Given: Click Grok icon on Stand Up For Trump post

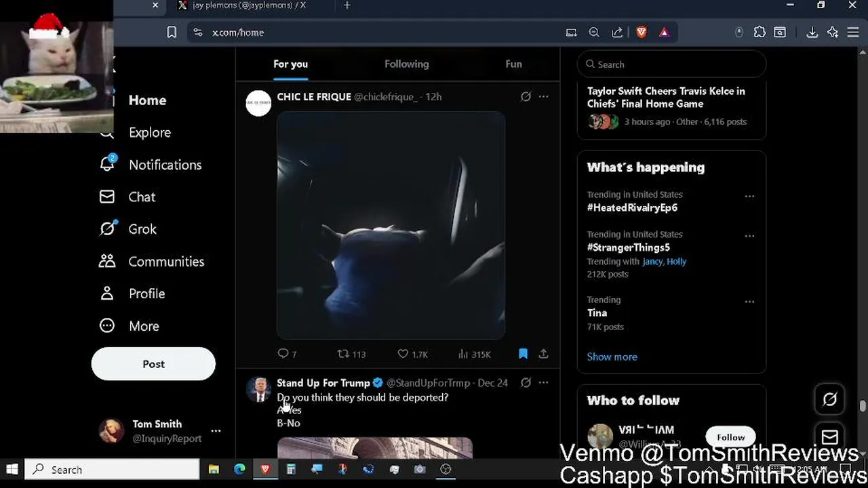Looking at the screenshot, I should 526,383.
